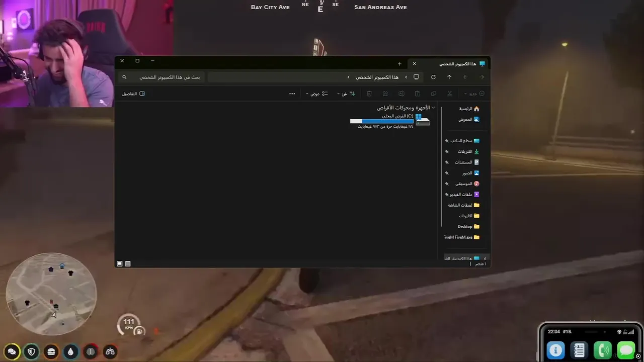Expand هذا الكمبيوتر الشخصي node at sidebar bottom
This screenshot has height=362, width=644.
[485, 258]
